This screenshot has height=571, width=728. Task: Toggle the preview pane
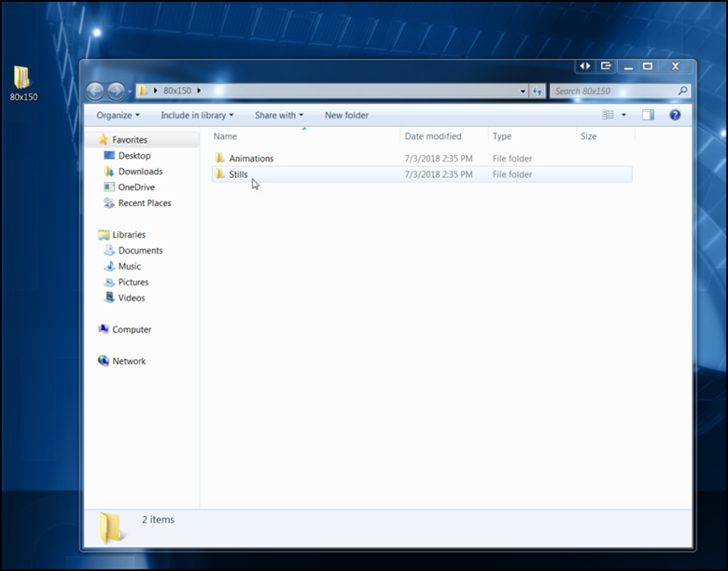point(648,115)
